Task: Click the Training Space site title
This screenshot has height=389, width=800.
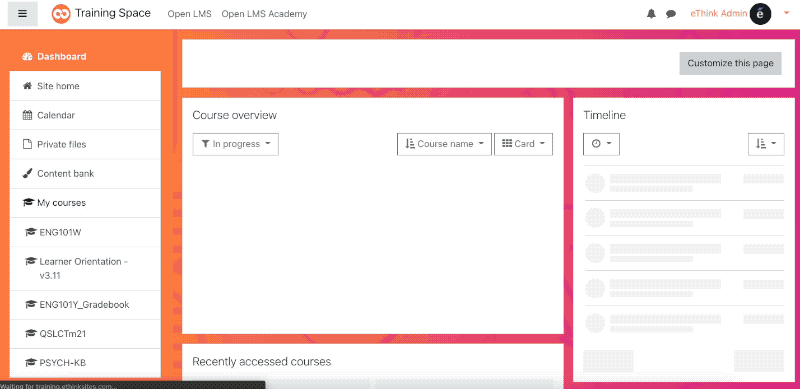Action: [113, 13]
